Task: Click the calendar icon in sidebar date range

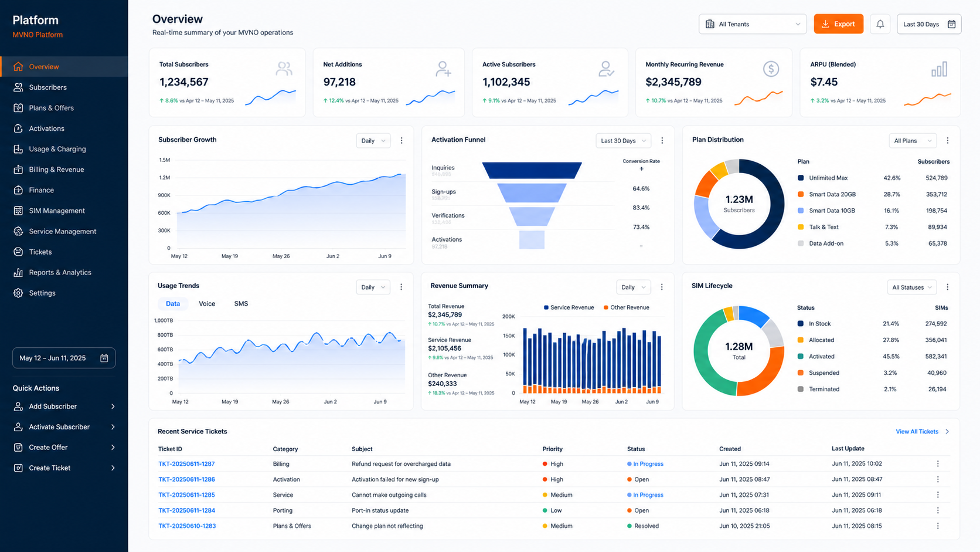Action: click(104, 358)
